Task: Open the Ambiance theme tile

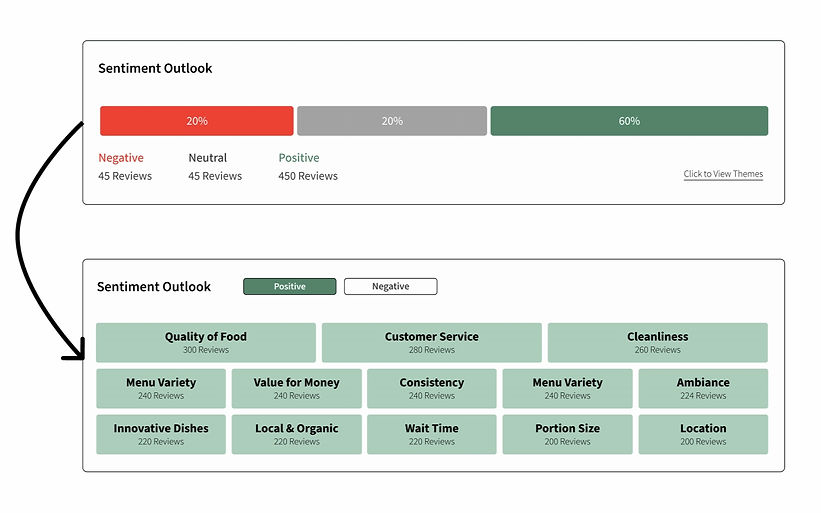Action: pyautogui.click(x=703, y=388)
